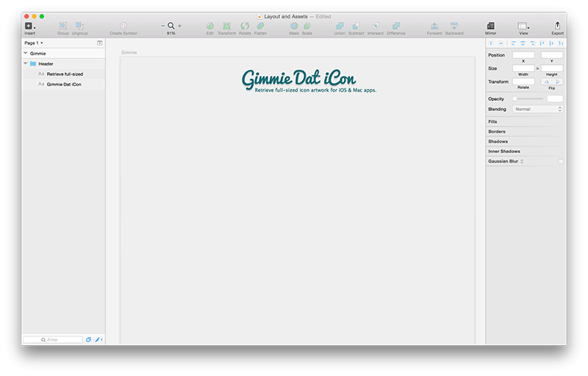588x376 pixels.
Task: Click the Mirror icon in toolbar
Action: 490,26
